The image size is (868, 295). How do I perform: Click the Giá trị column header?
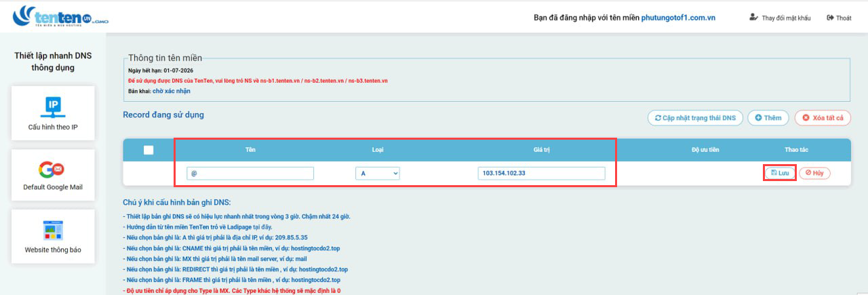[541, 149]
